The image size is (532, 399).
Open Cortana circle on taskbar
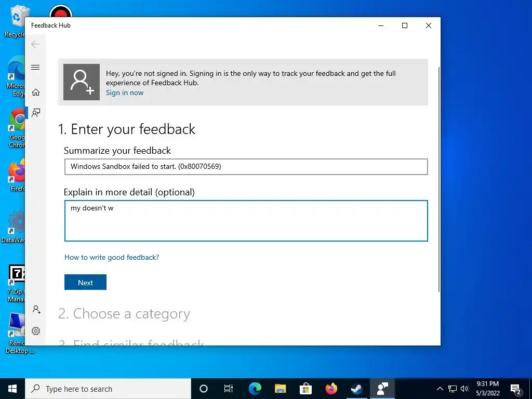203,389
